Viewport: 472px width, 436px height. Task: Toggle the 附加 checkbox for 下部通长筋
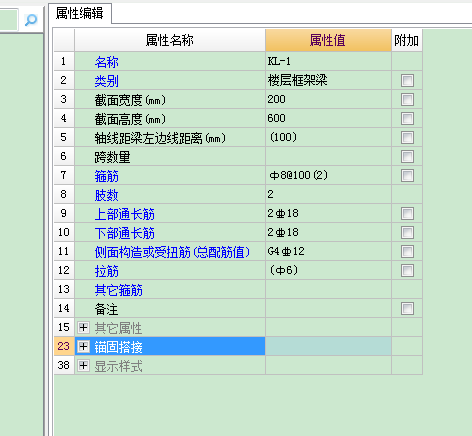tap(407, 232)
